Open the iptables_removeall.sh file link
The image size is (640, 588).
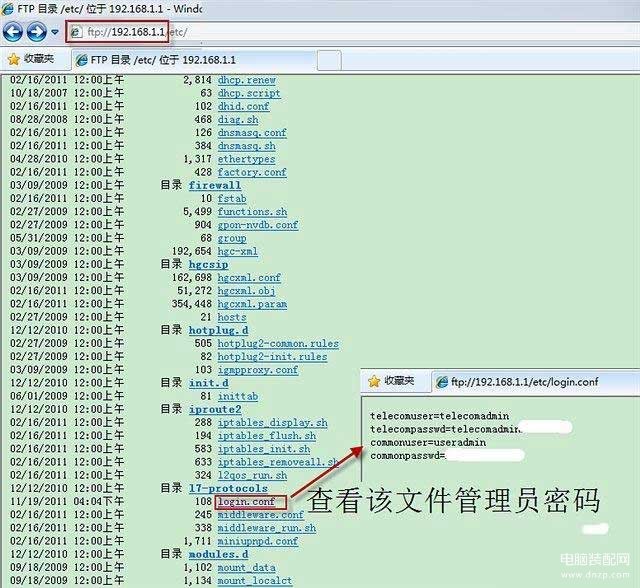pos(278,462)
